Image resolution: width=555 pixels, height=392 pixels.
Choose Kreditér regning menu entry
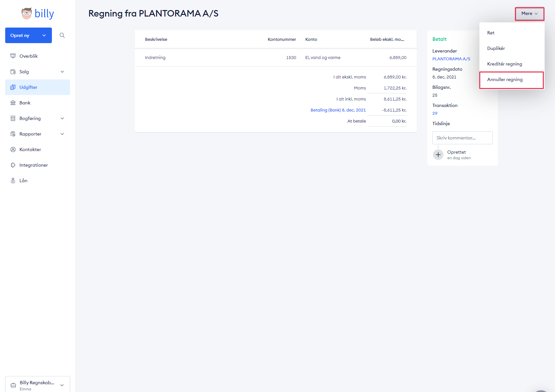click(512, 64)
